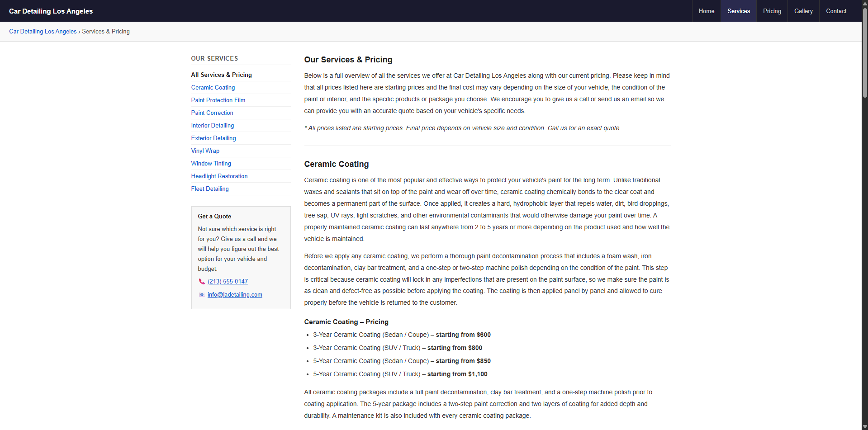Open Interior Detailing service link
The height and width of the screenshot is (430, 868).
point(213,126)
